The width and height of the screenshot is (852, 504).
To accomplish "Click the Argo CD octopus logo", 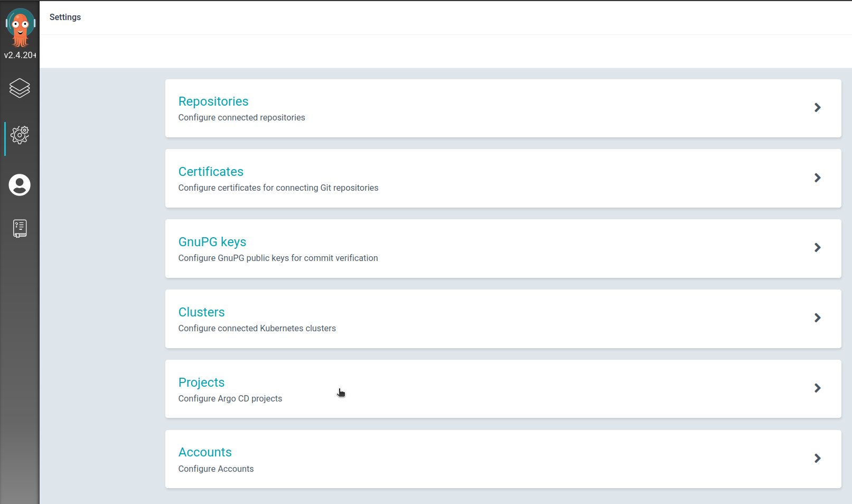I will [x=20, y=27].
